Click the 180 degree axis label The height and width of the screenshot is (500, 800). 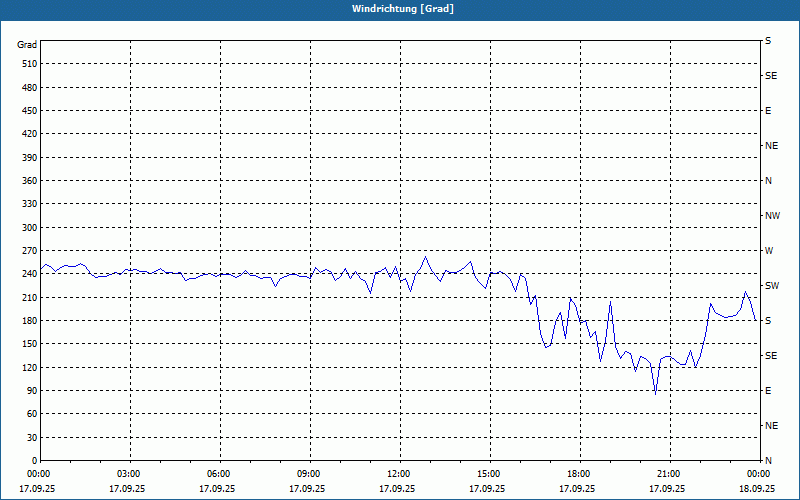tap(30, 321)
